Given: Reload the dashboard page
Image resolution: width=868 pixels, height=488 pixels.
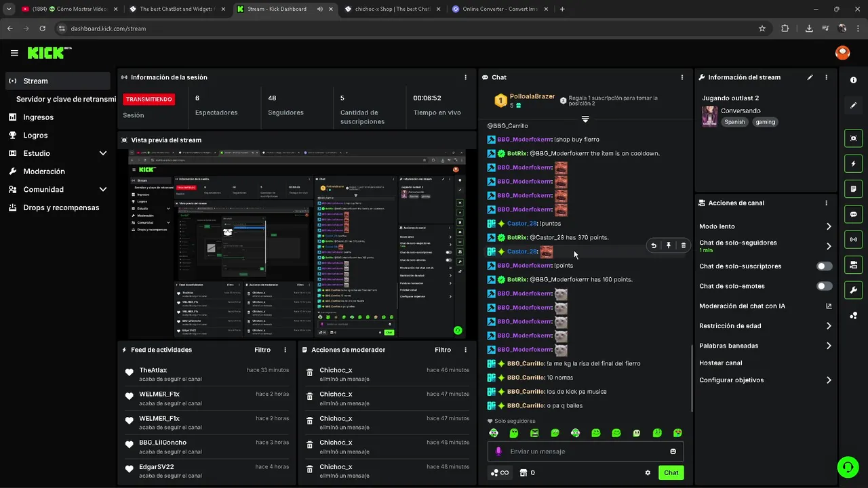Looking at the screenshot, I should [43, 28].
